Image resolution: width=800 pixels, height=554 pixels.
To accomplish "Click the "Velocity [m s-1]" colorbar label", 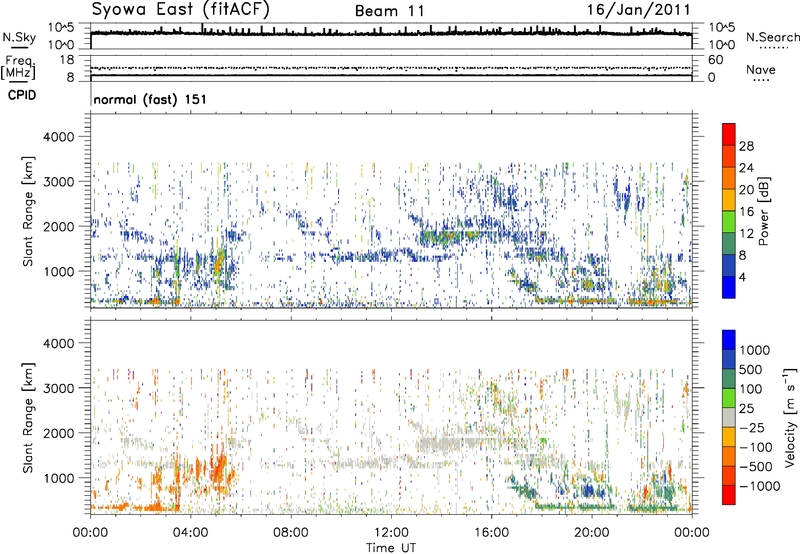I will (790, 417).
